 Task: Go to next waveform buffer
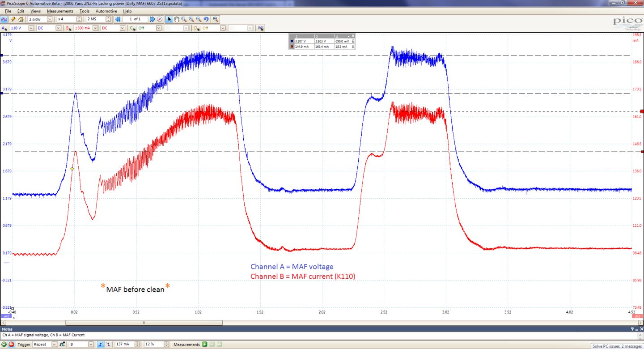(x=152, y=19)
